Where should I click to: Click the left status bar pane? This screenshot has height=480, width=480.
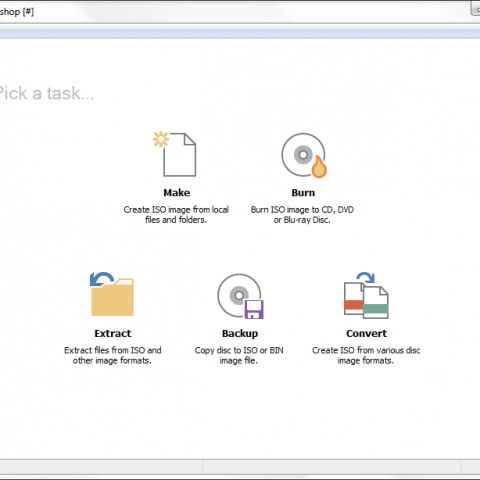(x=101, y=467)
